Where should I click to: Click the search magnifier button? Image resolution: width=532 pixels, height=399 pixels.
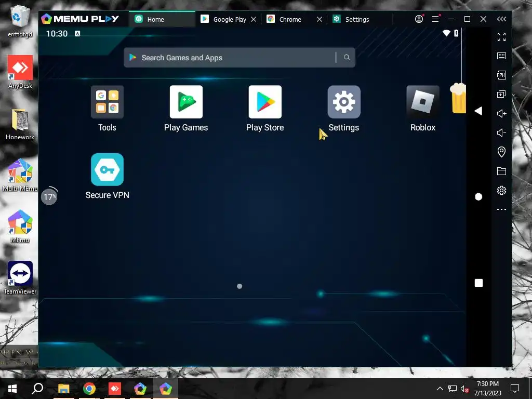click(347, 57)
